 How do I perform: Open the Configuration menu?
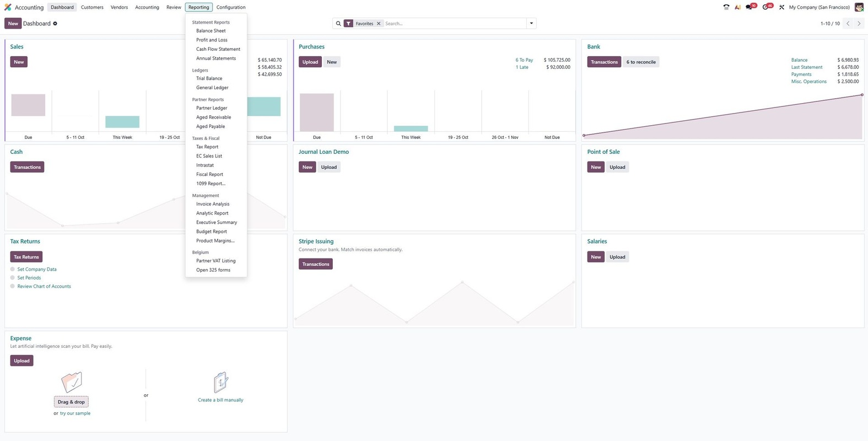point(231,7)
